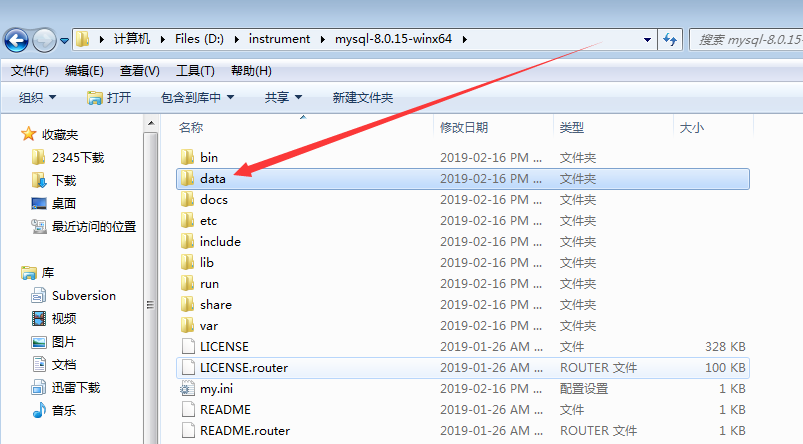Select 下载 folder in sidebar
Screen dimensions: 803x444
[x=54, y=180]
